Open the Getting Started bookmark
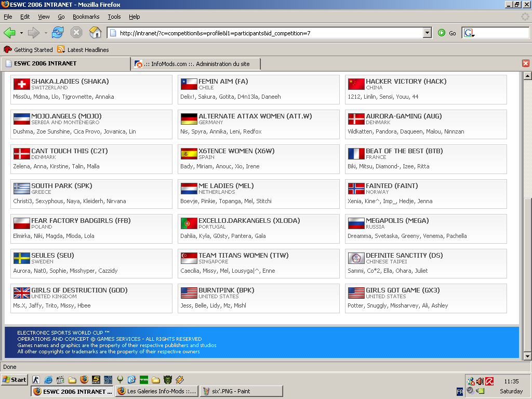The height and width of the screenshot is (399, 532). 28,49
